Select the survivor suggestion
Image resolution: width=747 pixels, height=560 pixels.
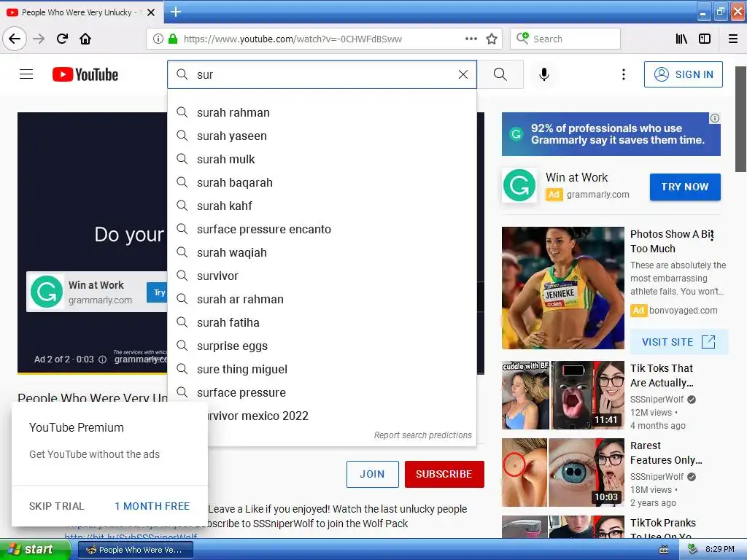[322, 276]
